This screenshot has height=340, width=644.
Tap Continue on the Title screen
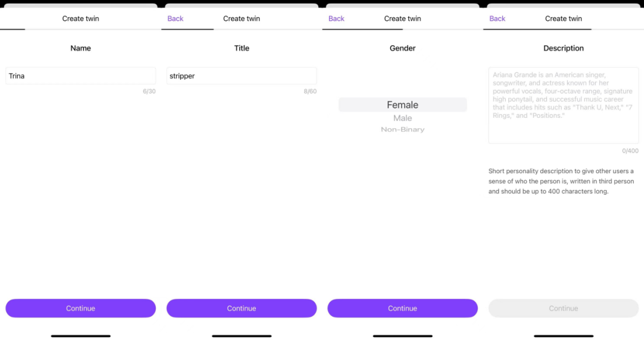[241, 308]
